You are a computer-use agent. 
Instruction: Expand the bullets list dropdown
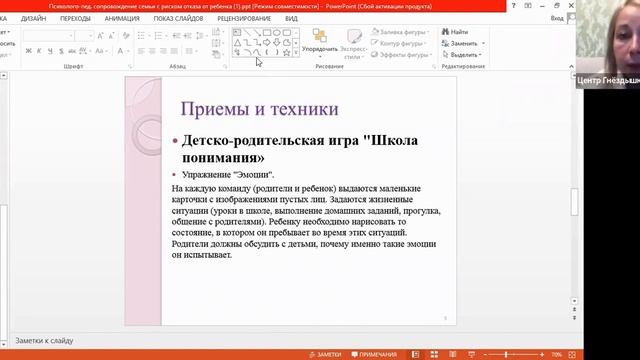click(150, 36)
